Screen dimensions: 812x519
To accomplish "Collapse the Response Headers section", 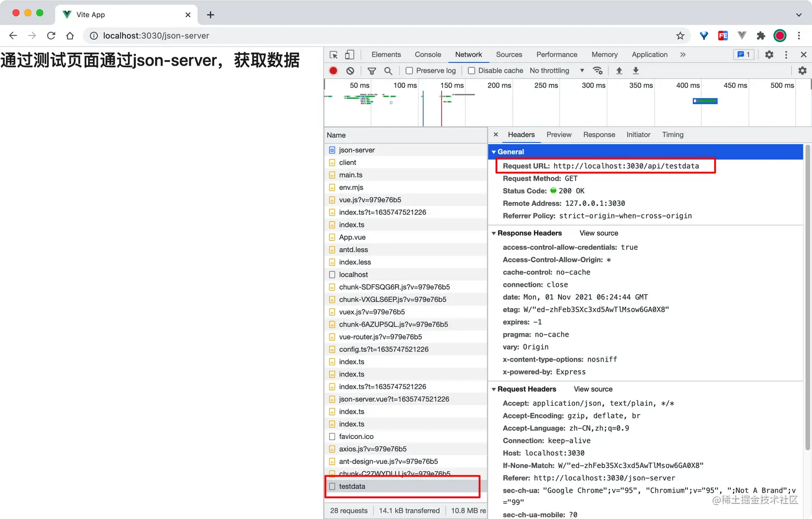I will (494, 233).
